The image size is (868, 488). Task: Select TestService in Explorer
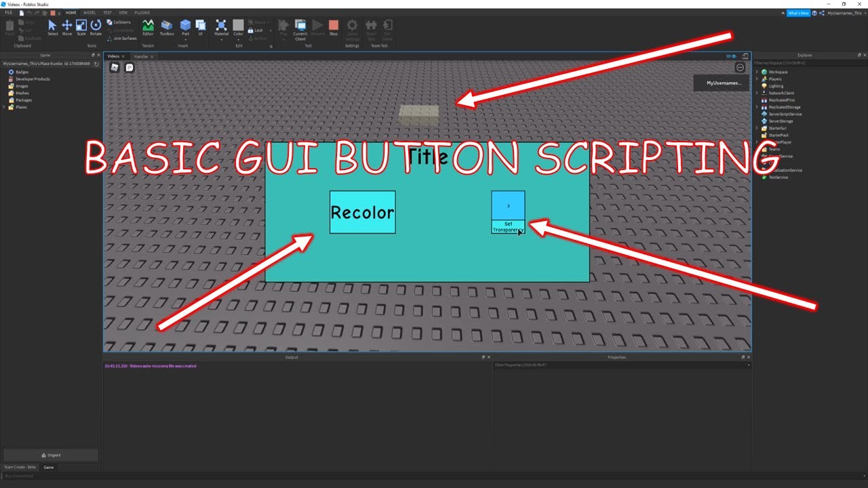tap(778, 177)
